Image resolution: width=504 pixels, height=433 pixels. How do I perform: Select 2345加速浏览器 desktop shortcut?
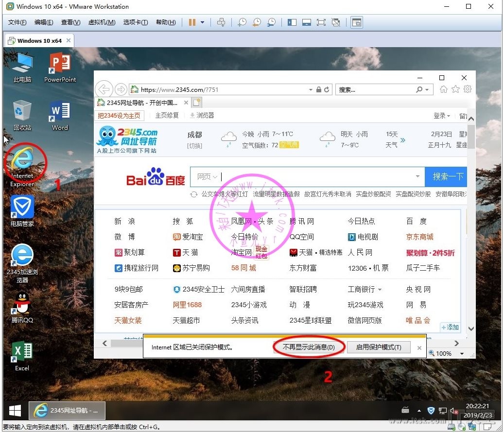click(x=22, y=263)
